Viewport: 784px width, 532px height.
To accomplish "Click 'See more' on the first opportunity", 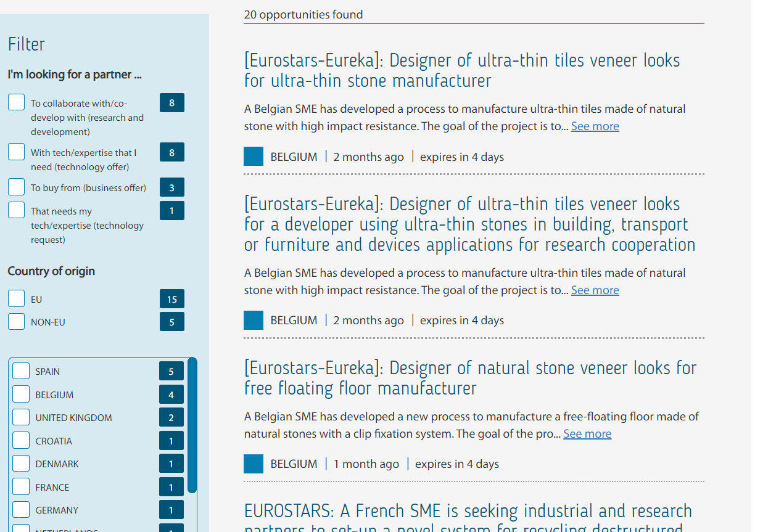I will tap(595, 126).
